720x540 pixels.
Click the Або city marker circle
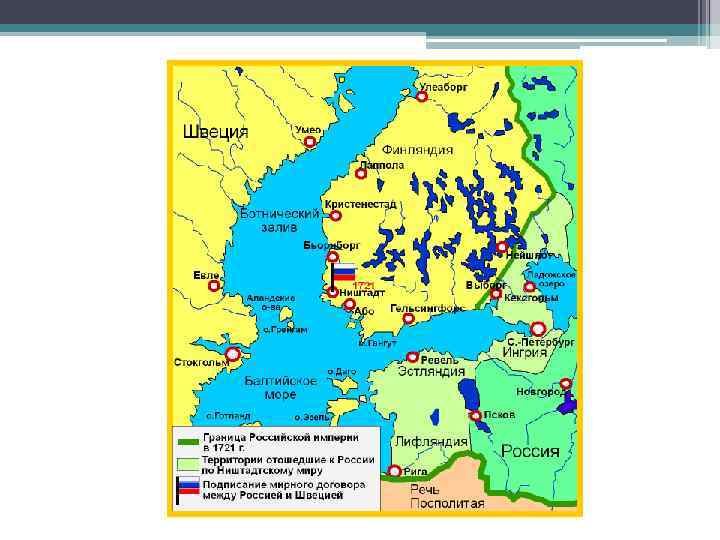349,304
